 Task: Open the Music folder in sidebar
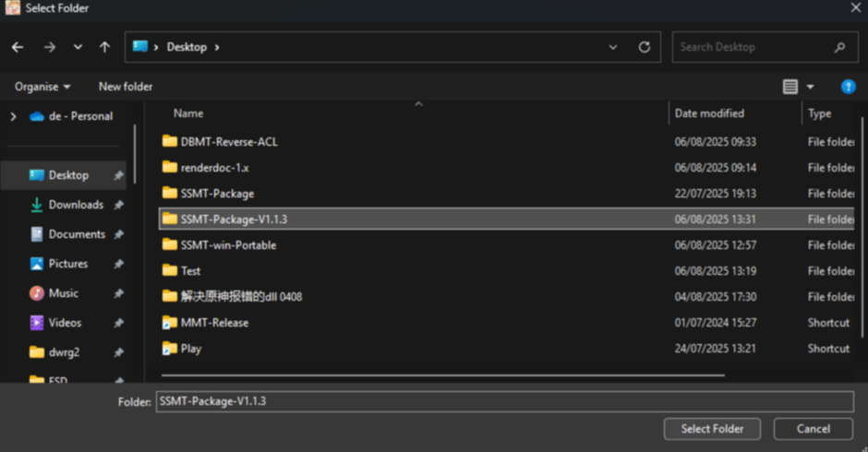click(x=63, y=293)
